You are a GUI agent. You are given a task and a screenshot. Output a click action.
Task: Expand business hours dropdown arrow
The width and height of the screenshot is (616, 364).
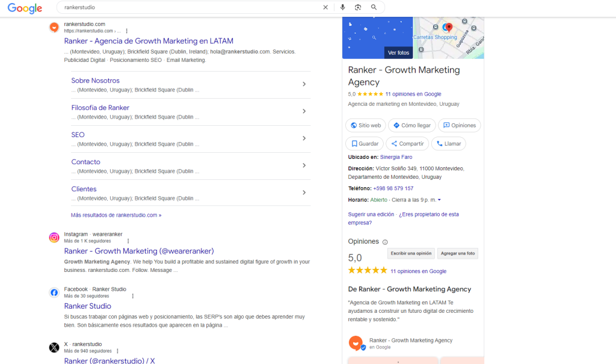(439, 200)
